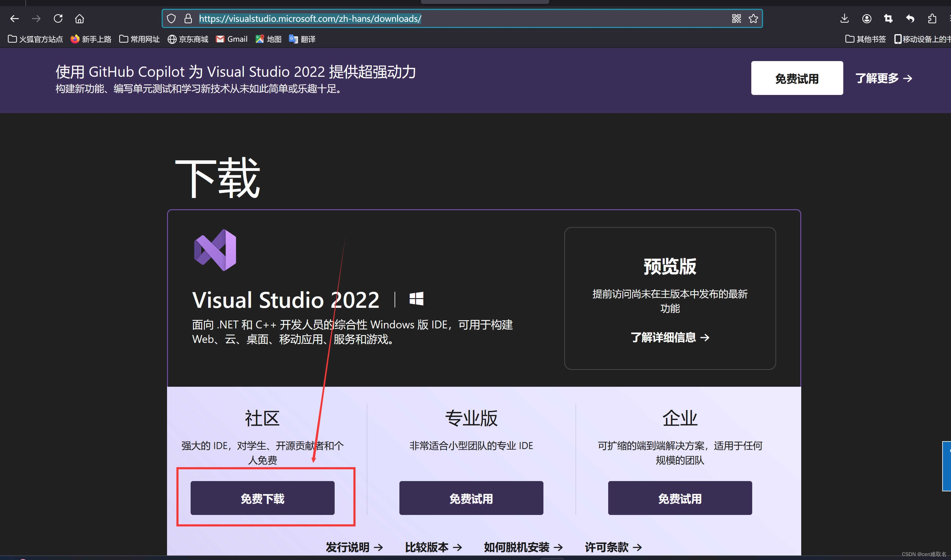Open the Gmail bookmark in the toolbar
This screenshot has height=560, width=951.
tap(231, 39)
